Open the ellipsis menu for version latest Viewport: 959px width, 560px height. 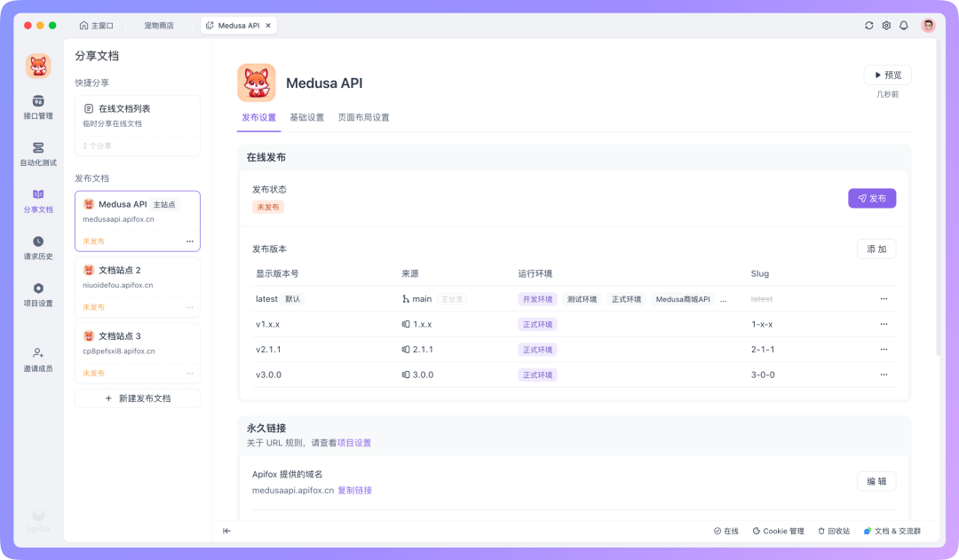click(x=884, y=299)
